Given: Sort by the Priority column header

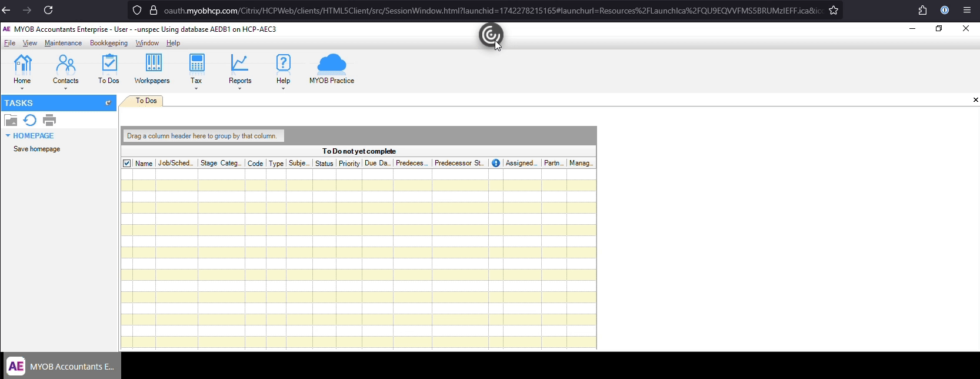Looking at the screenshot, I should (349, 164).
